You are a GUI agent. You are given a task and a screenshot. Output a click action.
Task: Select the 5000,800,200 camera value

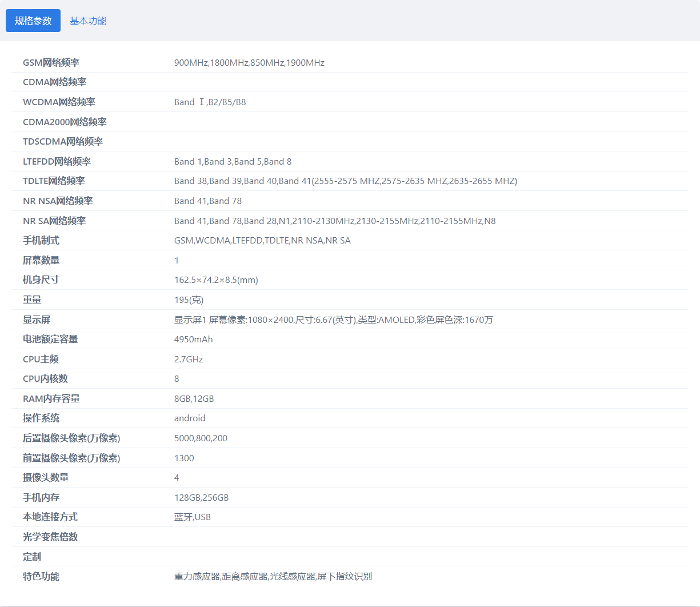point(201,438)
